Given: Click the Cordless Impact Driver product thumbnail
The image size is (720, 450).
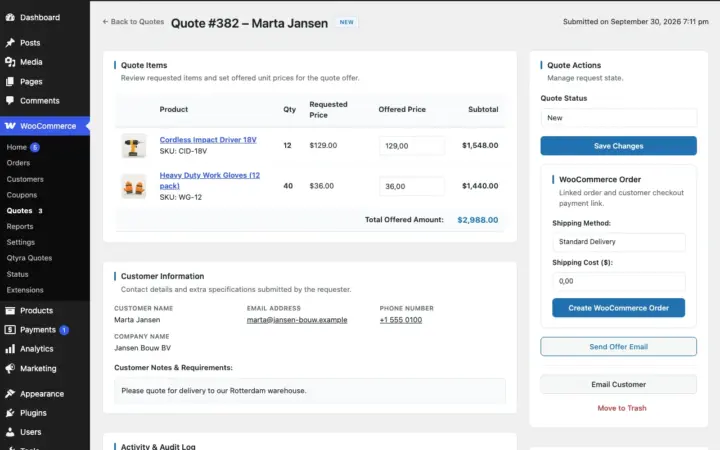Looking at the screenshot, I should pyautogui.click(x=134, y=146).
